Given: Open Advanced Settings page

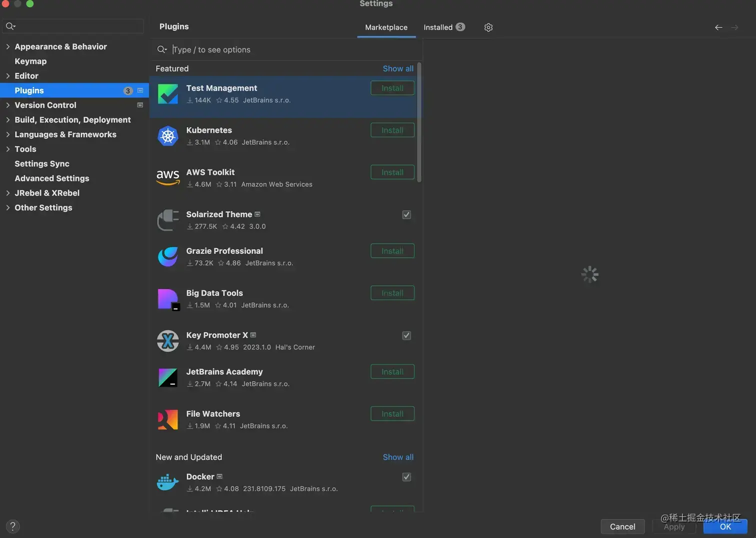Looking at the screenshot, I should point(52,178).
